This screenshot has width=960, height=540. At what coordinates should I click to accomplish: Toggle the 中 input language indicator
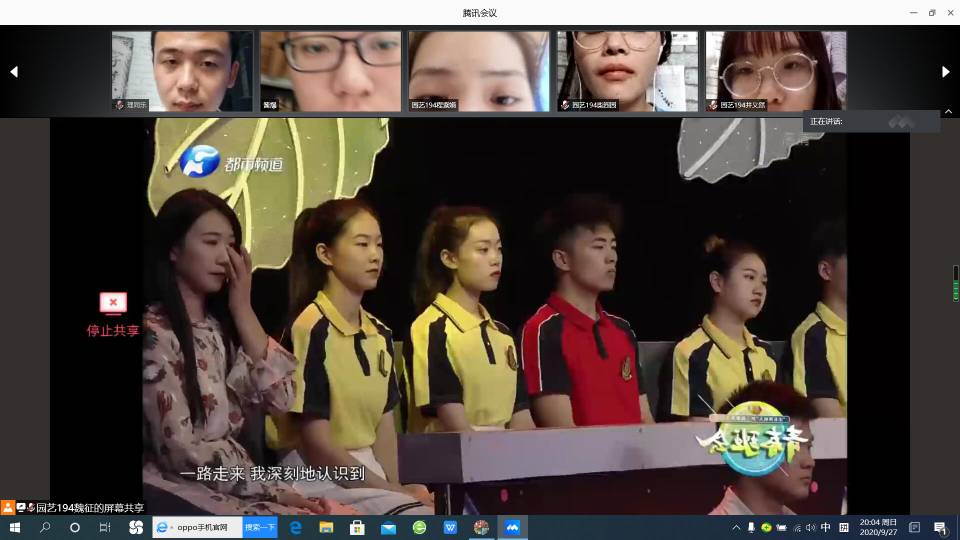pos(826,527)
